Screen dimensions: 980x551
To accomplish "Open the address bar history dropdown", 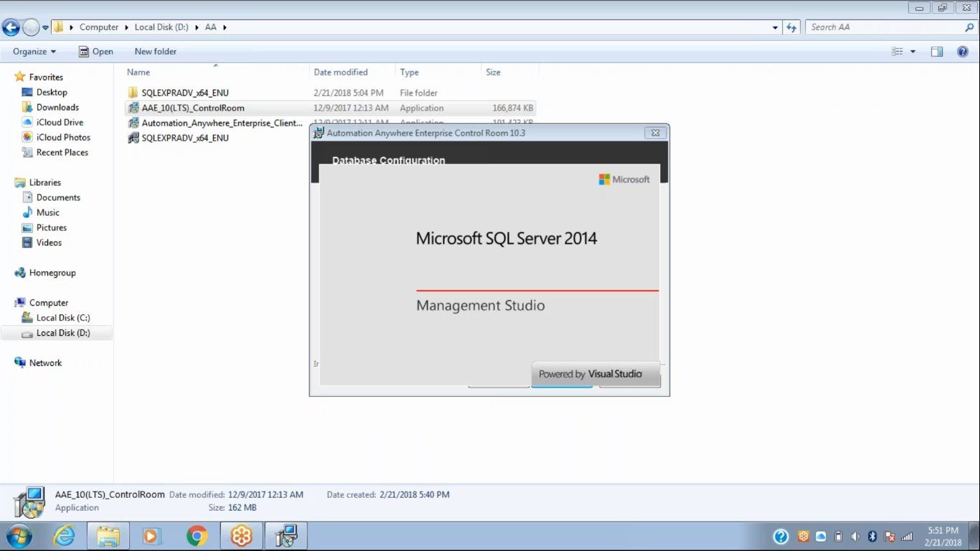I will click(x=776, y=27).
